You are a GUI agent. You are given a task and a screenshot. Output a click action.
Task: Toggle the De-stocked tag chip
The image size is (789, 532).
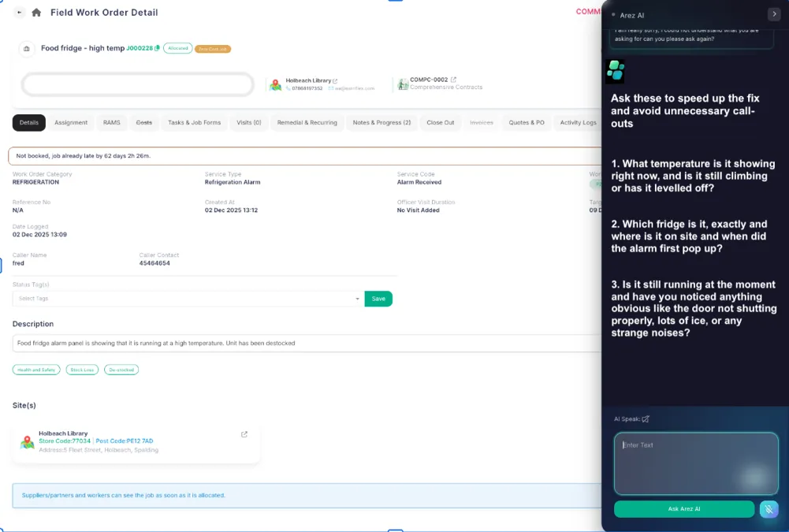coord(121,370)
